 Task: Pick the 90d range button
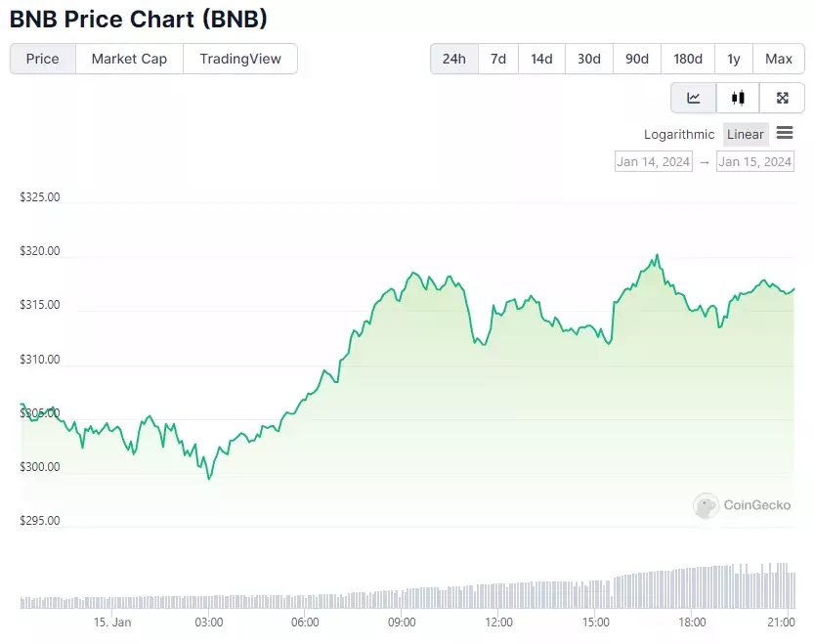point(637,59)
